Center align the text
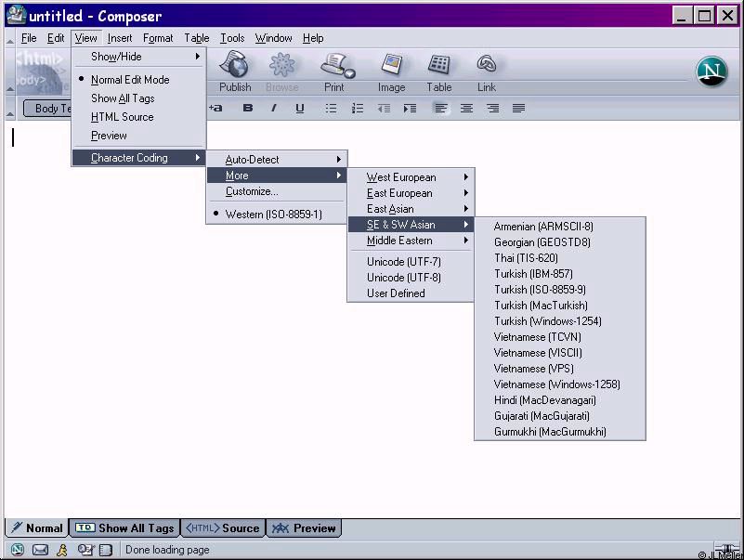 (467, 109)
